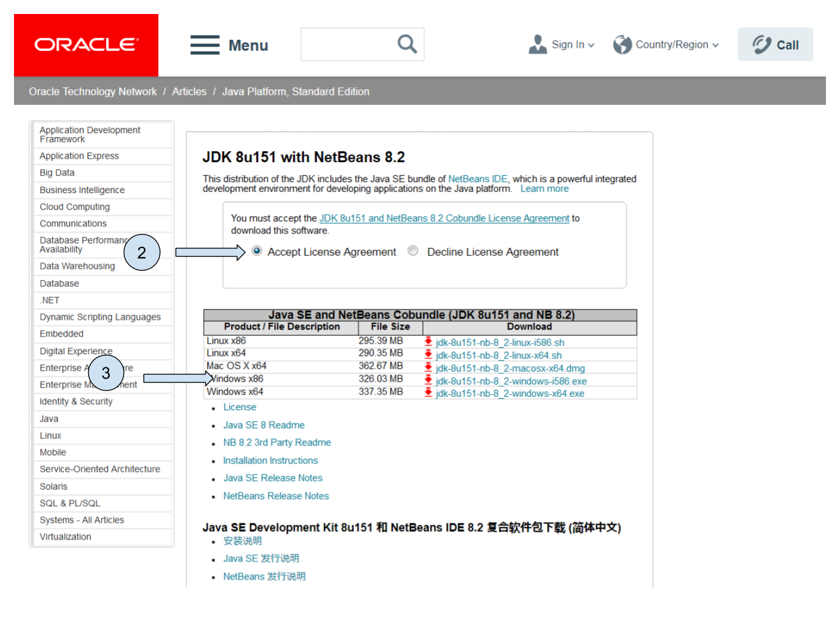Download jdk-8u151-nb-8_2-linux-x64.sh

tap(499, 355)
